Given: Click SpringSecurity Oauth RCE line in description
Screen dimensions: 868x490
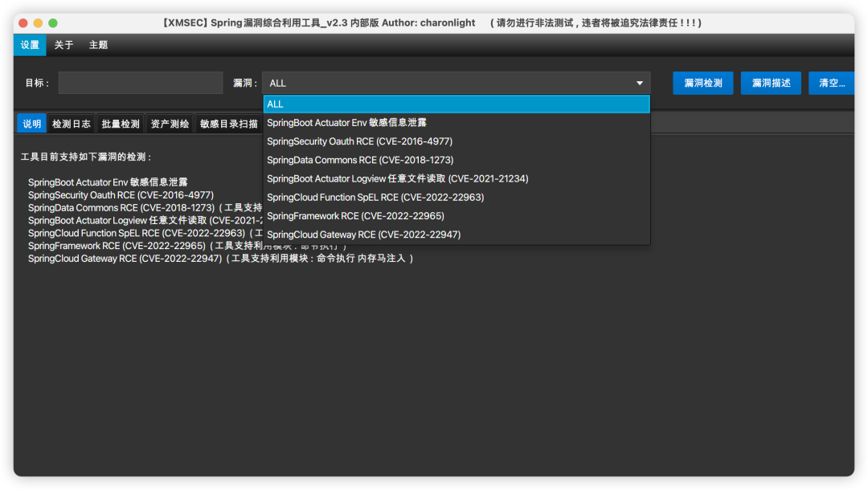Looking at the screenshot, I should (121, 194).
